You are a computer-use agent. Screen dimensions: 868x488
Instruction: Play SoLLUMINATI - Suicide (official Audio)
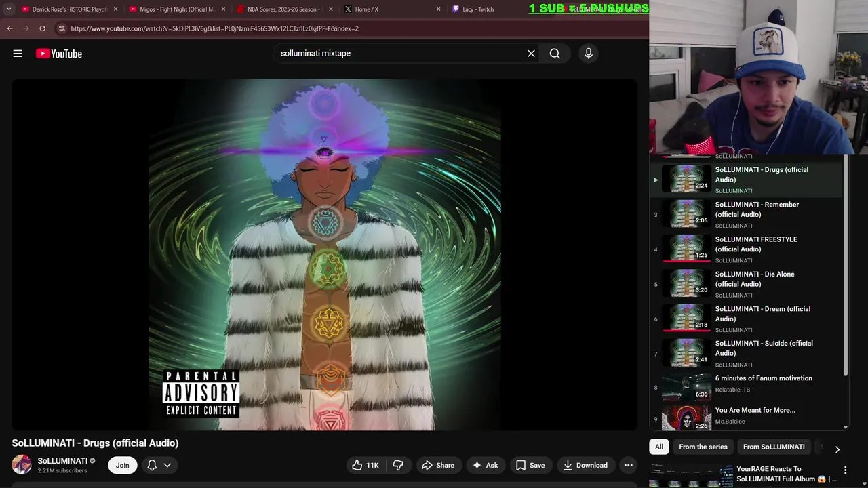746,353
